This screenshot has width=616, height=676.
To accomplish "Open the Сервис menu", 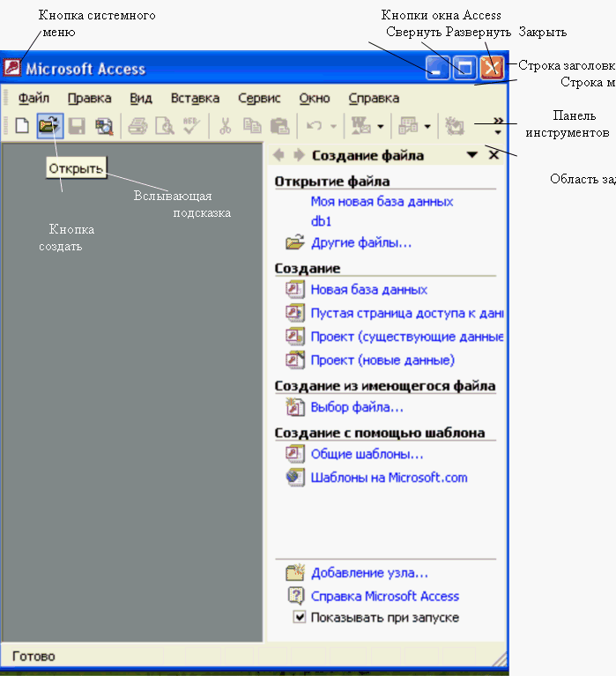I will (259, 99).
